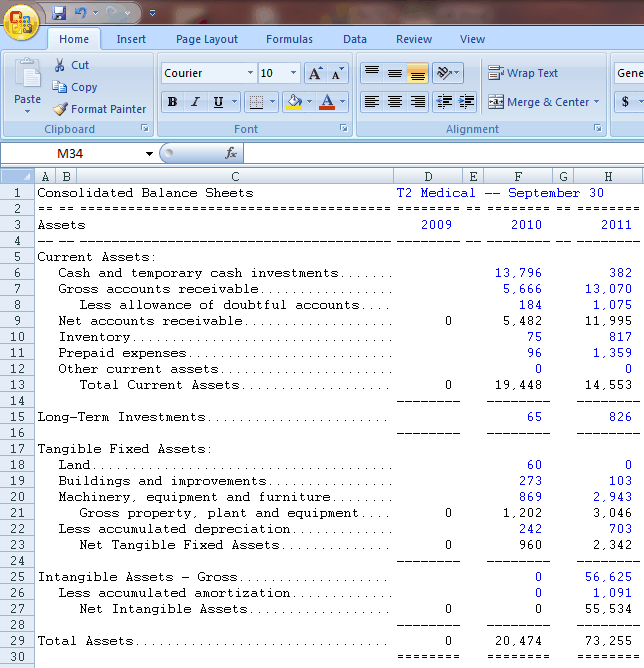Image resolution: width=644 pixels, height=668 pixels.
Task: Toggle bold formatting
Action: coord(172,102)
